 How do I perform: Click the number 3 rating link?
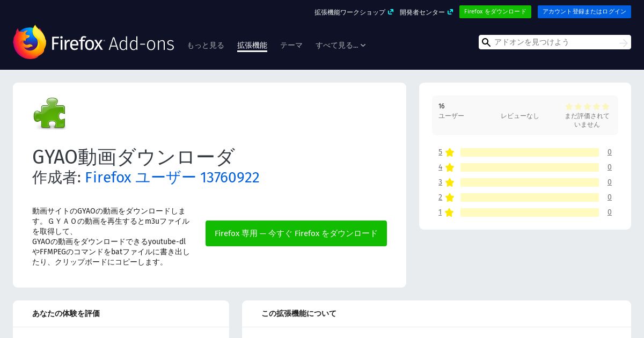440,182
